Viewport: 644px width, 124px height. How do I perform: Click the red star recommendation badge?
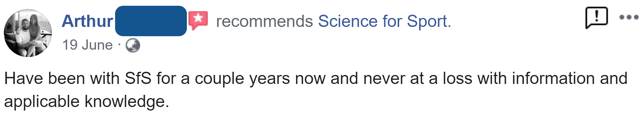pos(198,20)
